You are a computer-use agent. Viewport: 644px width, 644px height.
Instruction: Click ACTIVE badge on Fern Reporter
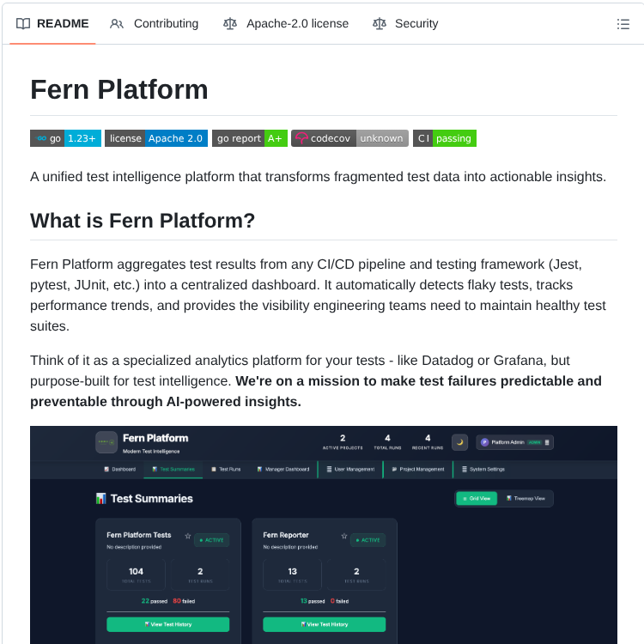(x=368, y=540)
